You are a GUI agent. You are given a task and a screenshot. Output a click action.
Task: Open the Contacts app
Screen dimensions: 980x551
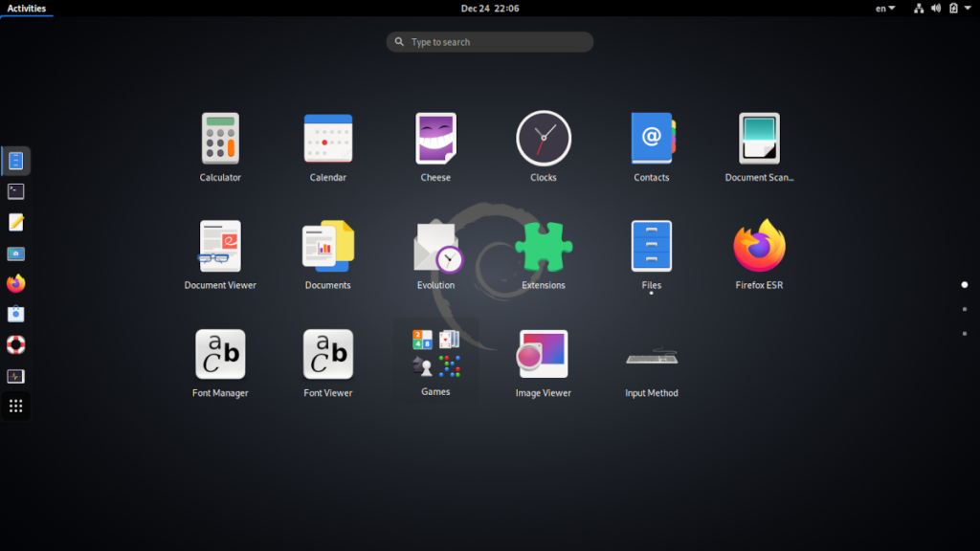coord(651,137)
